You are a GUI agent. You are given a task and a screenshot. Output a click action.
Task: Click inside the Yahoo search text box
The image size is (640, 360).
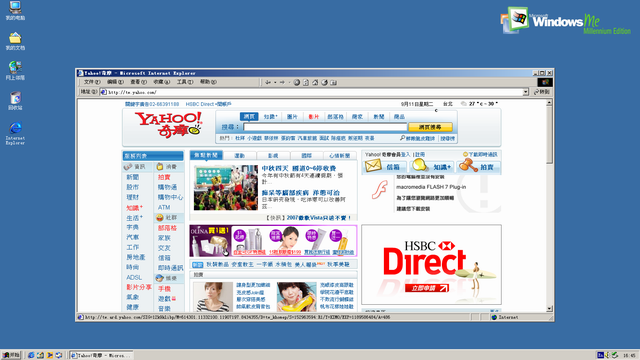click(325, 127)
